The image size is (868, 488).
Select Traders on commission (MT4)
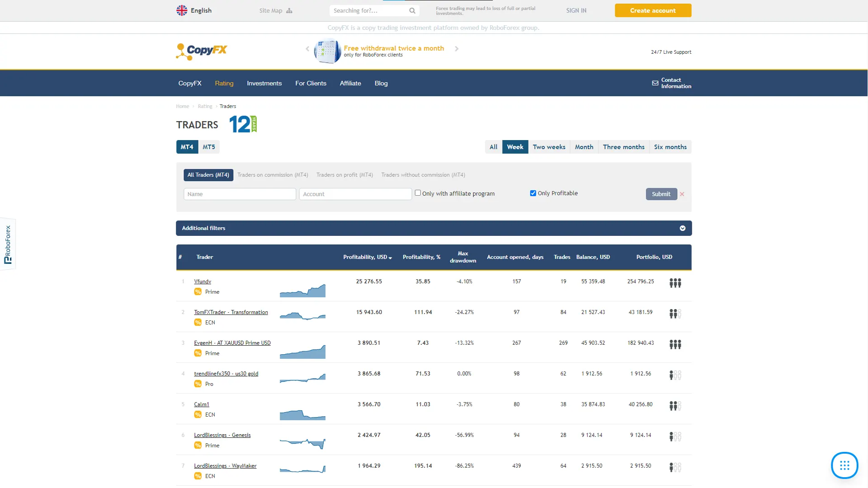tap(273, 175)
